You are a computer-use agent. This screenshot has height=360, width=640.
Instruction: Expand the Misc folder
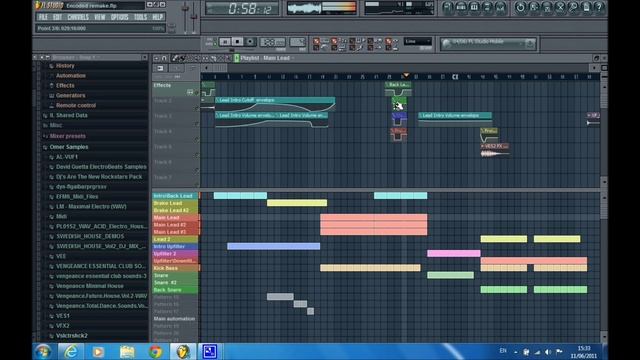pos(56,125)
